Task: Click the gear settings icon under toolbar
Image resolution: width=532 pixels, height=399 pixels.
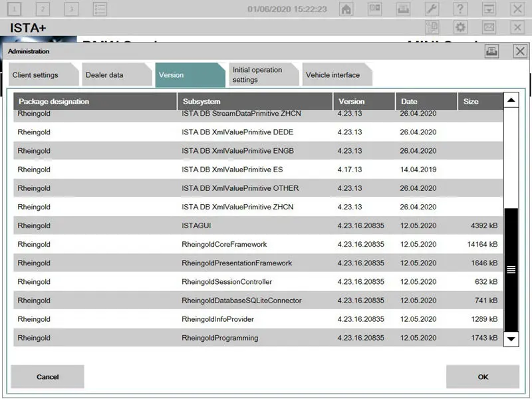Action: [x=460, y=27]
